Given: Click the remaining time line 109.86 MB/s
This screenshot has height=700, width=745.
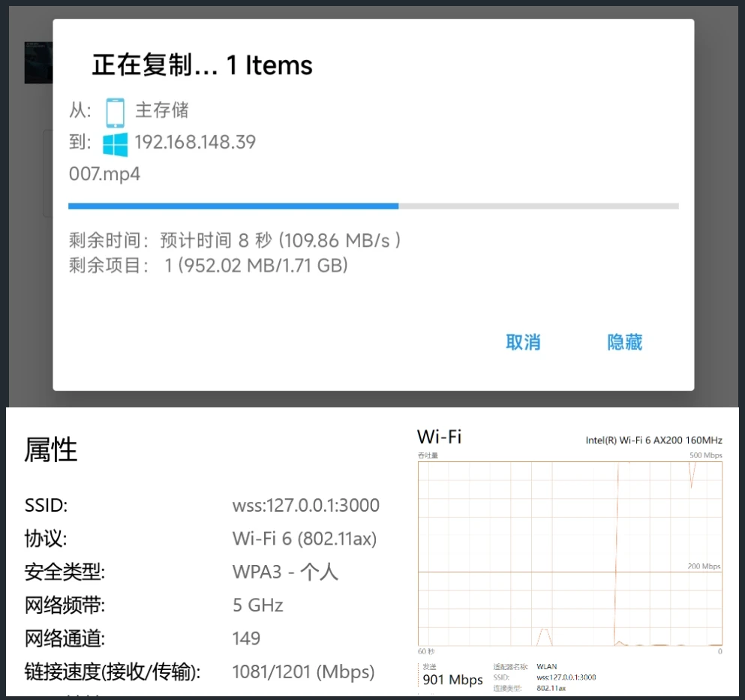Looking at the screenshot, I should click(x=235, y=241).
